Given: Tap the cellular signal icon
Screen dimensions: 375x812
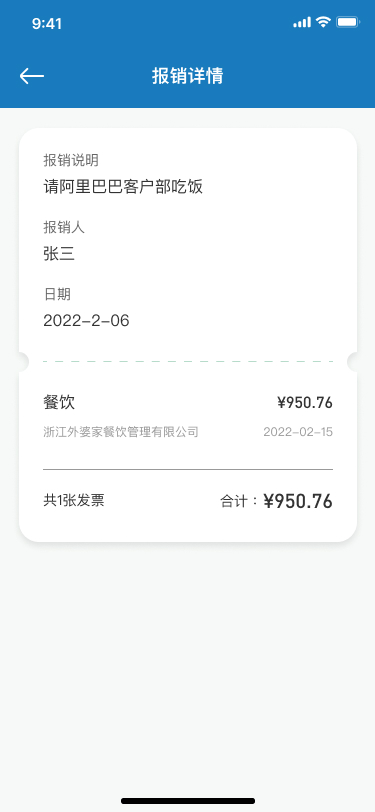Looking at the screenshot, I should tap(302, 22).
